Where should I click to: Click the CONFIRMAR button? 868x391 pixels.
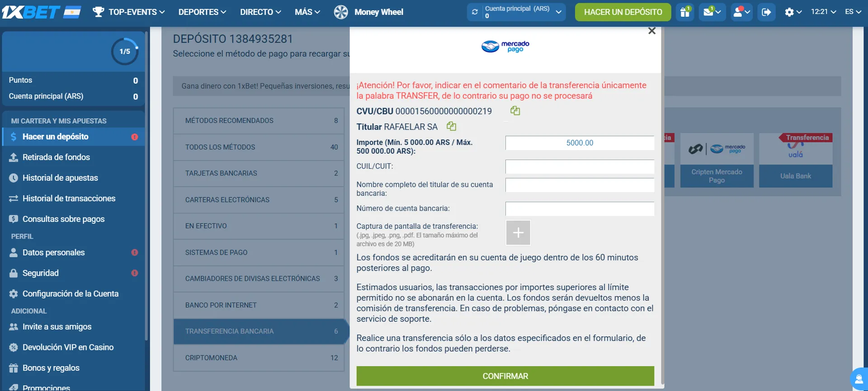[505, 376]
